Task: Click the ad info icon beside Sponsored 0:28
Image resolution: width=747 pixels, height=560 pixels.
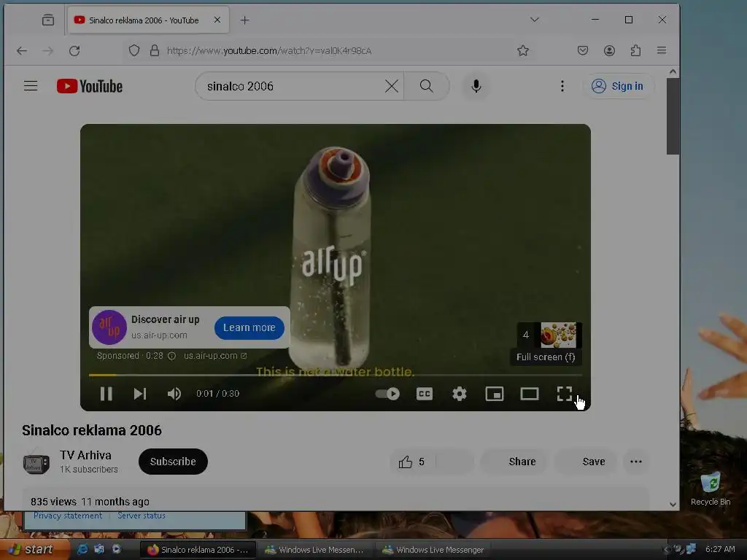Action: tap(172, 356)
